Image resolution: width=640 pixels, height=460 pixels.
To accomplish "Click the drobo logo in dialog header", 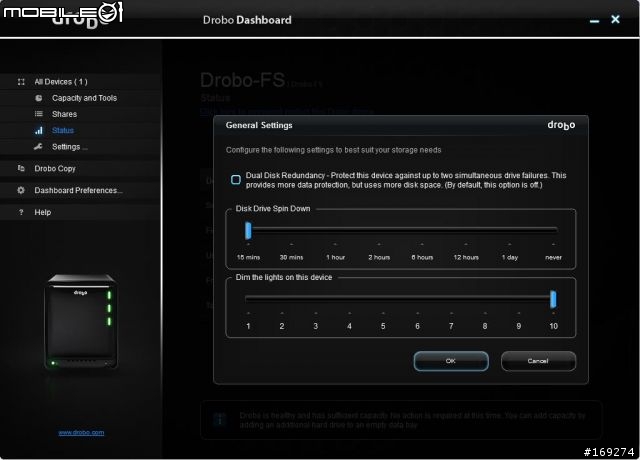I will pos(561,125).
